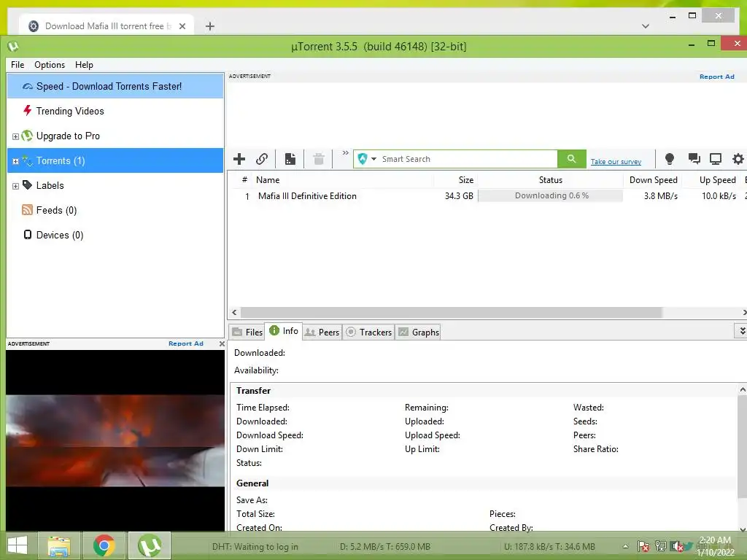The width and height of the screenshot is (747, 560).
Task: Click the chat bubbles icon in toolbar
Action: (x=694, y=159)
